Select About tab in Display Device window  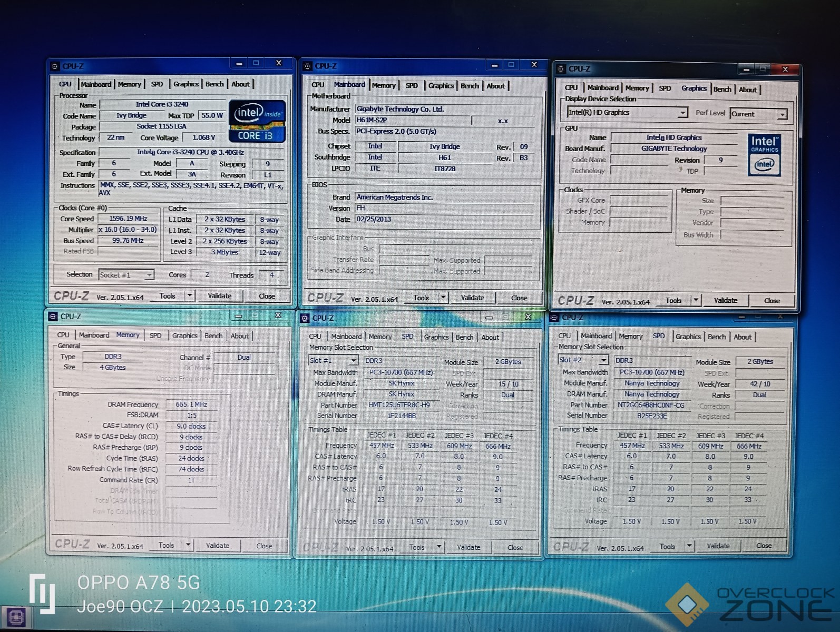pos(747,90)
